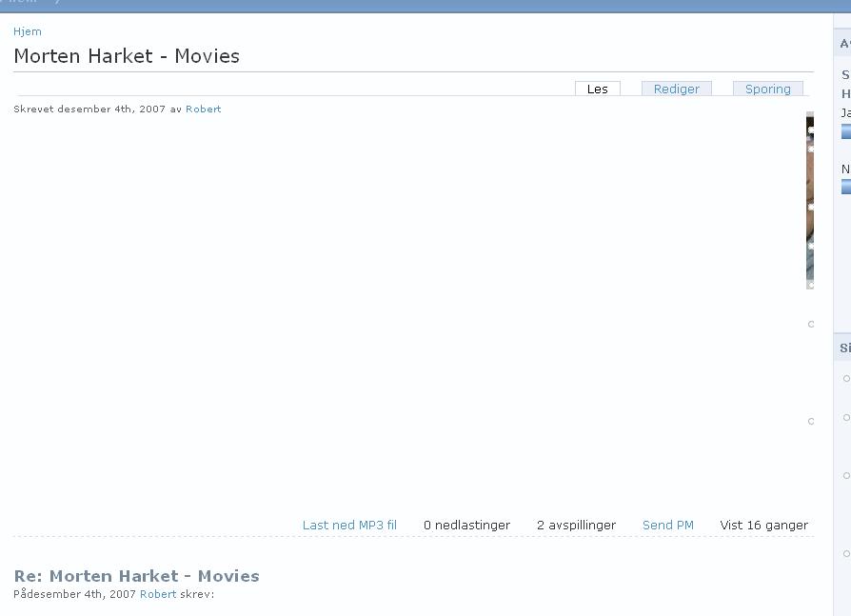Viewport: 851px width, 616px height.
Task: Open author Robert link after 'Skrevet'
Action: point(203,109)
